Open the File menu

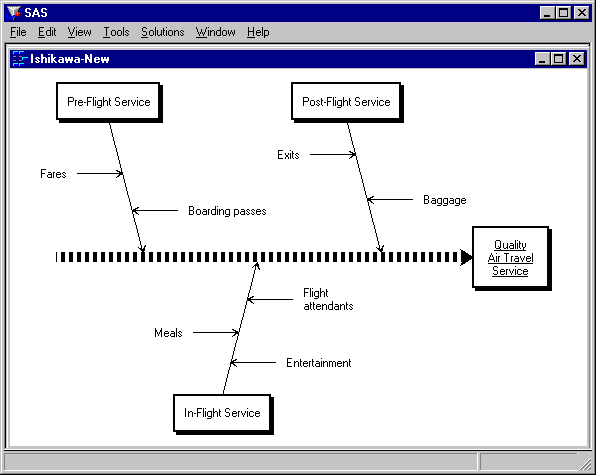(18, 32)
